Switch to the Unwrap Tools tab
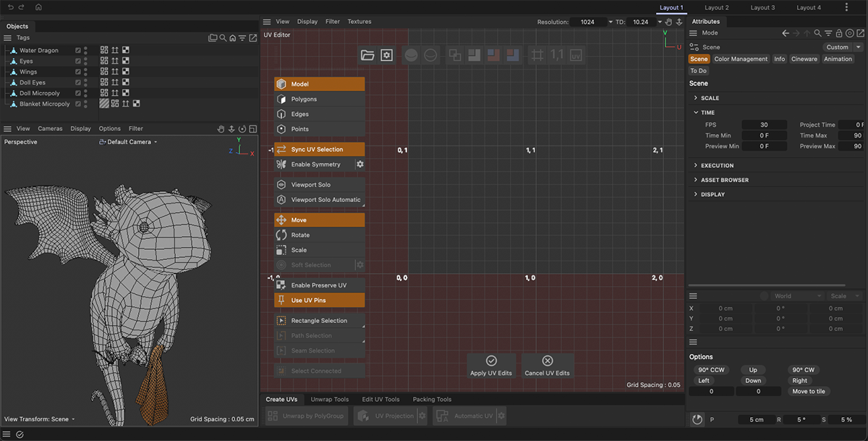The width and height of the screenshot is (868, 441). coord(330,400)
